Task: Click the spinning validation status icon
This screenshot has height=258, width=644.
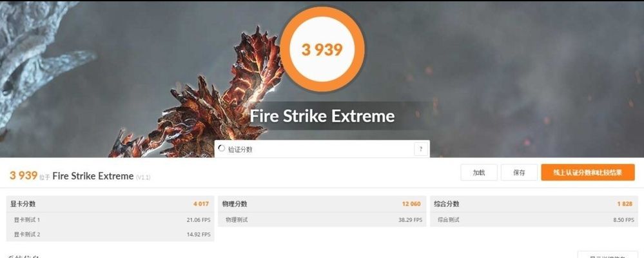Action: pyautogui.click(x=221, y=148)
